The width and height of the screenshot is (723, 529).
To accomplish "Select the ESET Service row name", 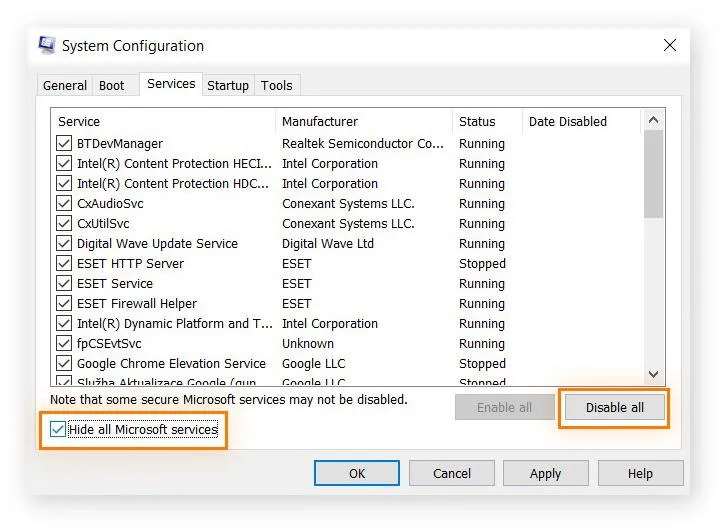I will pos(115,283).
